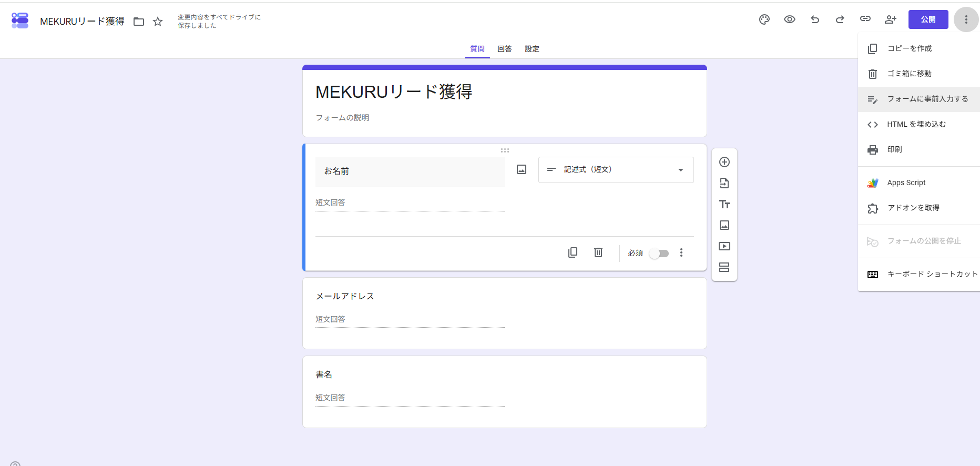Click the import questions icon

tap(724, 183)
